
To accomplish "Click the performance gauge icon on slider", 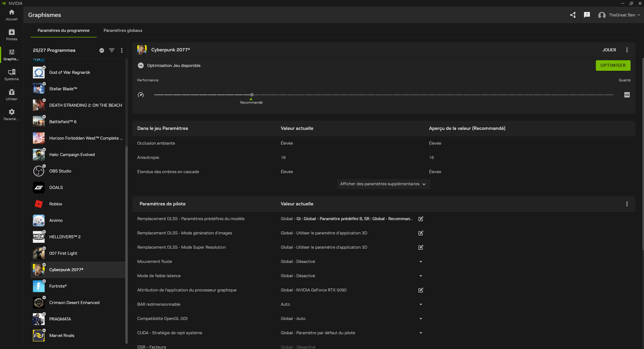I will [141, 95].
